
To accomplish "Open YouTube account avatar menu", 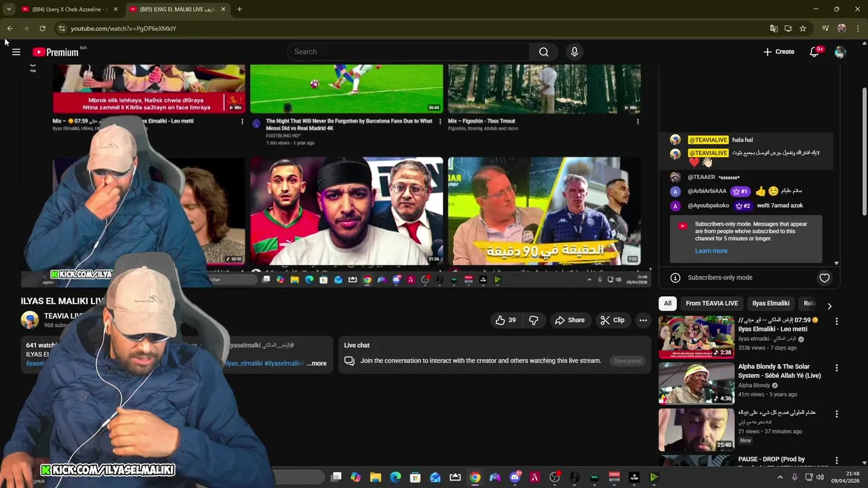I will [x=840, y=52].
